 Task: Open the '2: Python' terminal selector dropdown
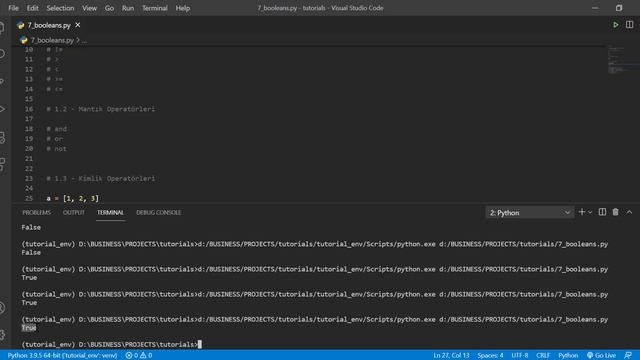pyautogui.click(x=529, y=213)
